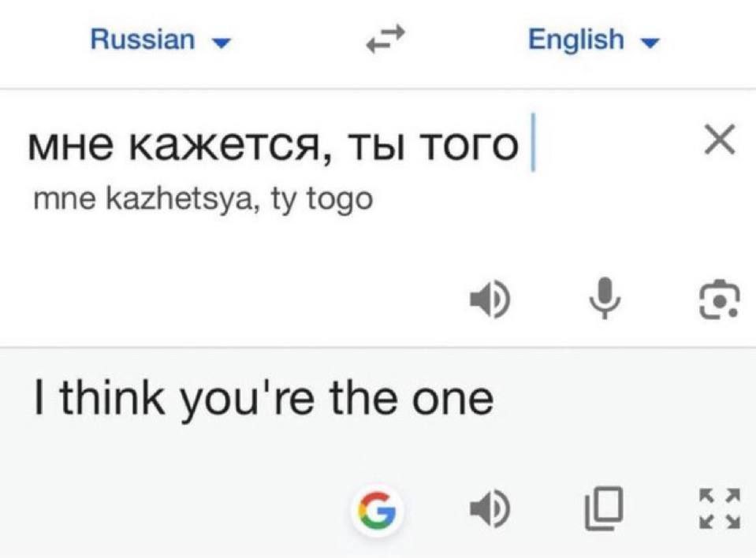This screenshot has width=756, height=558.
Task: Swap source and target languages
Action: (385, 40)
